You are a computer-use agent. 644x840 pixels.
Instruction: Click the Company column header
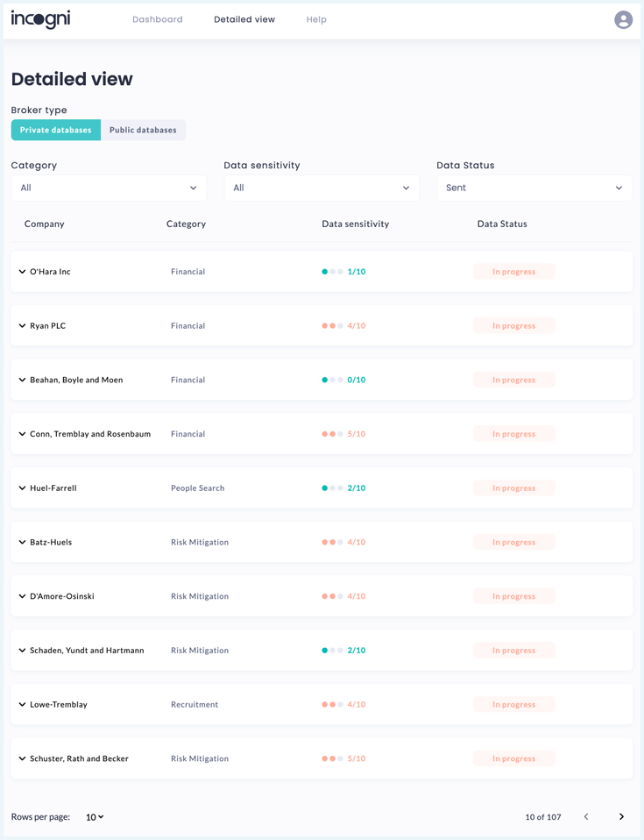[45, 224]
